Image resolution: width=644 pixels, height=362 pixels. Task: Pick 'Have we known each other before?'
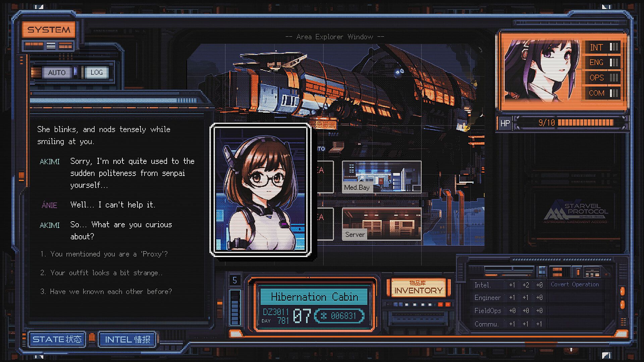[106, 292]
